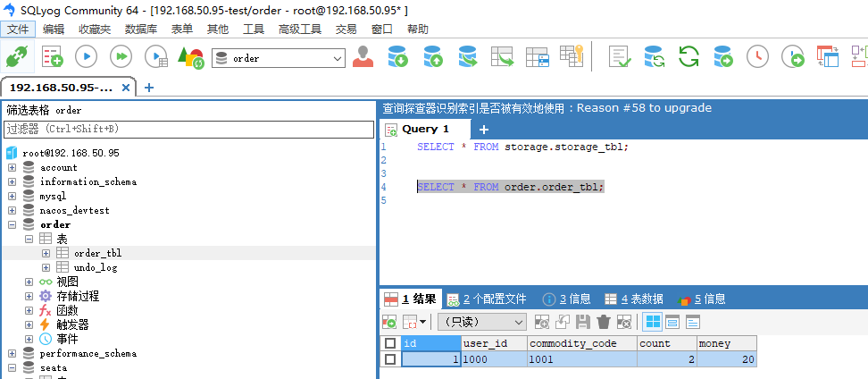868x379 pixels.
Task: Switch result to text view
Action: (692, 322)
